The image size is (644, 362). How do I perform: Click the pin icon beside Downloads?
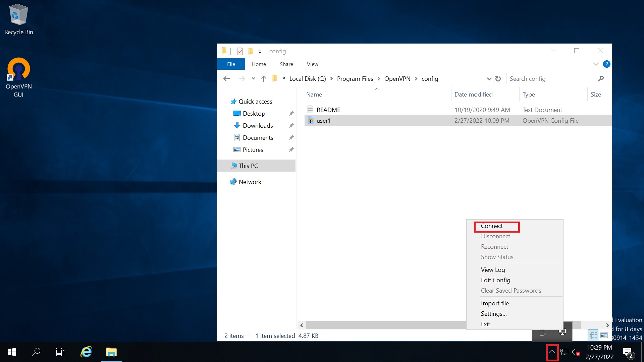click(291, 126)
